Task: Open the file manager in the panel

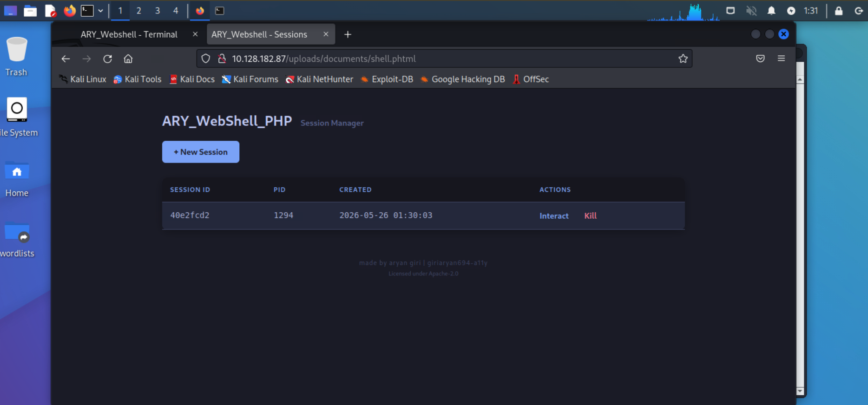Action: 30,10
